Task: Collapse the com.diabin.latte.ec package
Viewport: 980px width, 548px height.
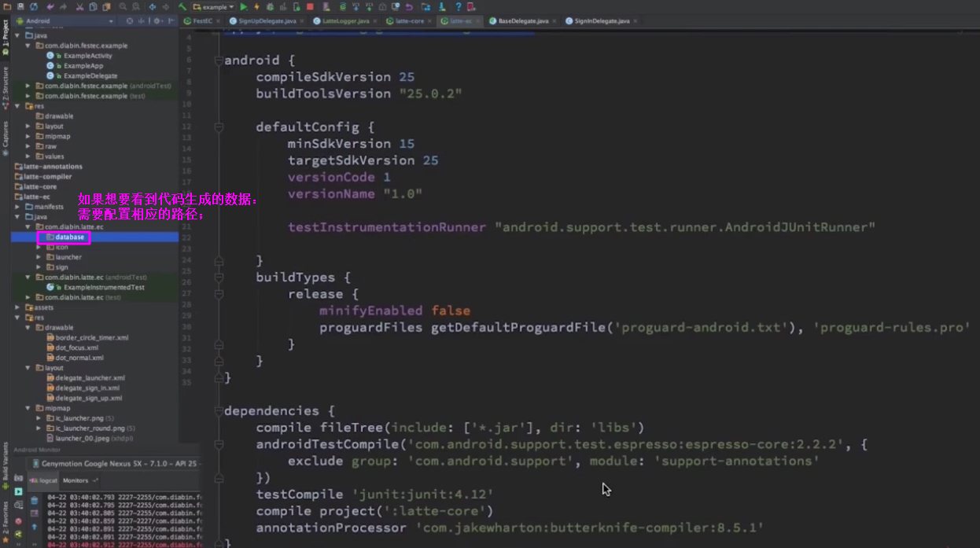Action: 28,226
